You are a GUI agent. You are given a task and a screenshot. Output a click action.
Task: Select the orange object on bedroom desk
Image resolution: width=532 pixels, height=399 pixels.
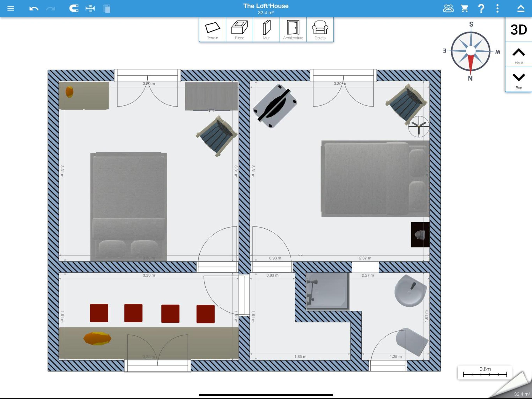click(x=70, y=92)
